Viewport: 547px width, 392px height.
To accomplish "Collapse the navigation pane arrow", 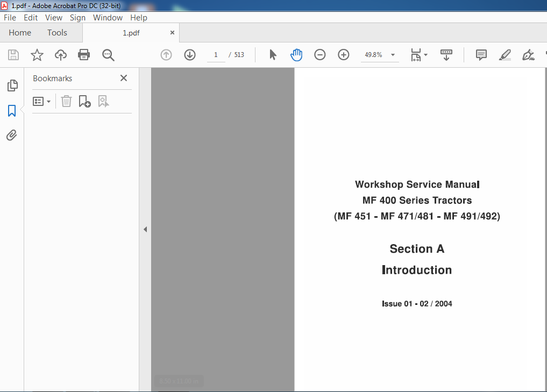I will point(145,230).
